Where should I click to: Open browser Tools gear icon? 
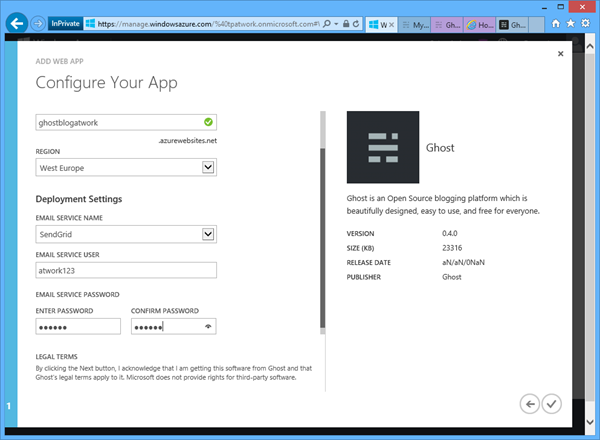pos(585,23)
